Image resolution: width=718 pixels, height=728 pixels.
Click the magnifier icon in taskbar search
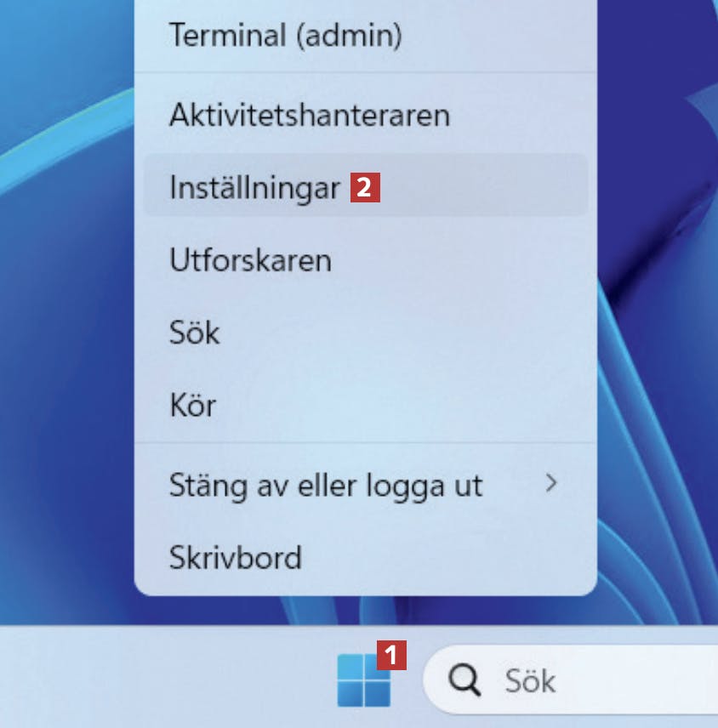pyautogui.click(x=464, y=680)
